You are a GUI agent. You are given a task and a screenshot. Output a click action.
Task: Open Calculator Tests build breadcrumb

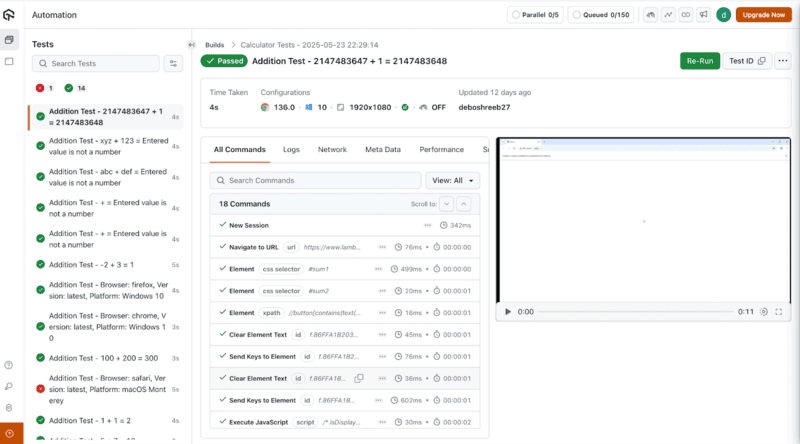coord(309,45)
